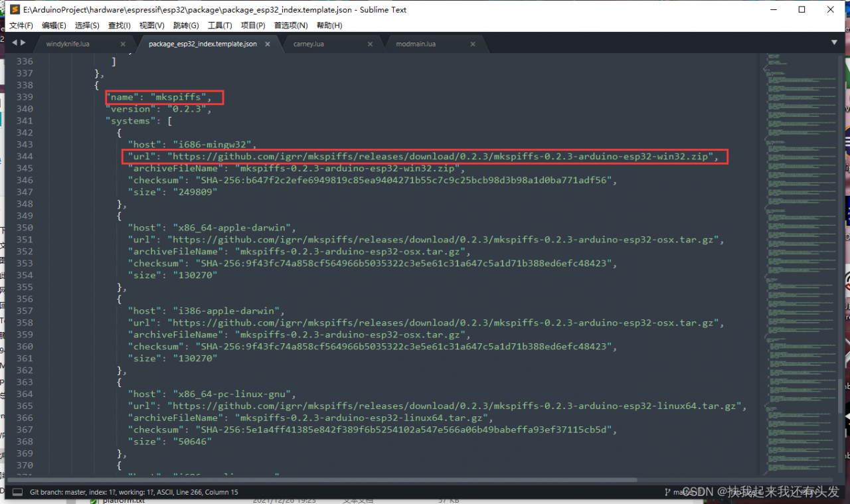Viewport: 850px width, 504px height.
Task: Open the 视图(V) menu
Action: click(x=152, y=25)
